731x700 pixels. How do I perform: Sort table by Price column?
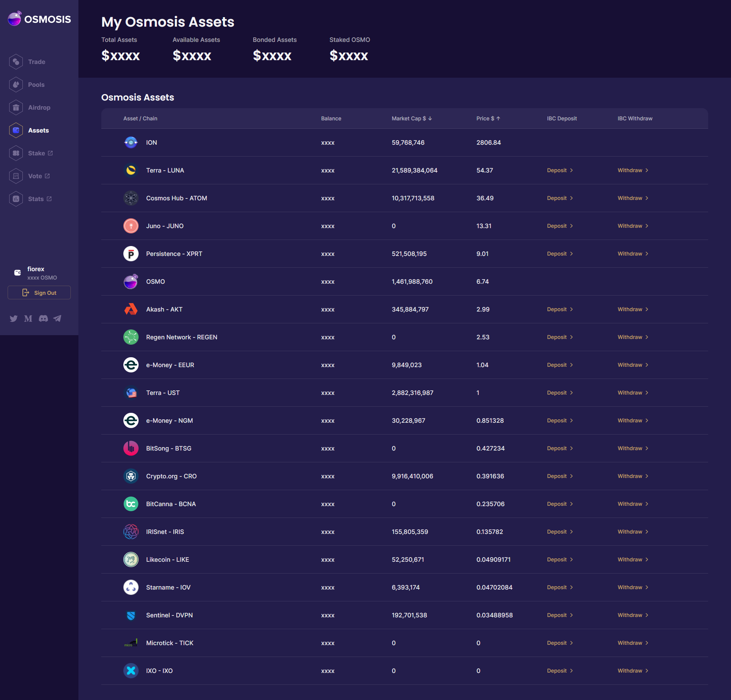[488, 118]
